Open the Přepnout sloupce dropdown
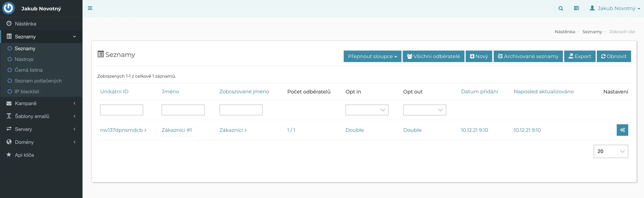Image resolution: width=644 pixels, height=198 pixels. 372,56
